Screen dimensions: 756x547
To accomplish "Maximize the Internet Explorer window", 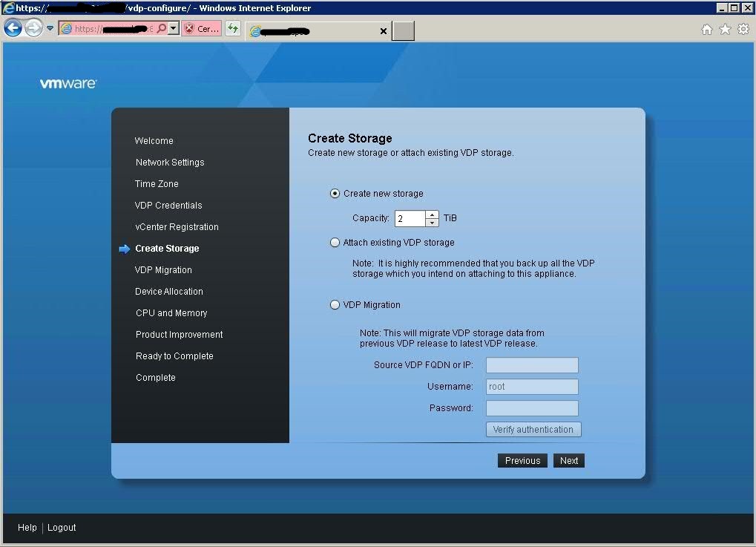I will [x=734, y=7].
